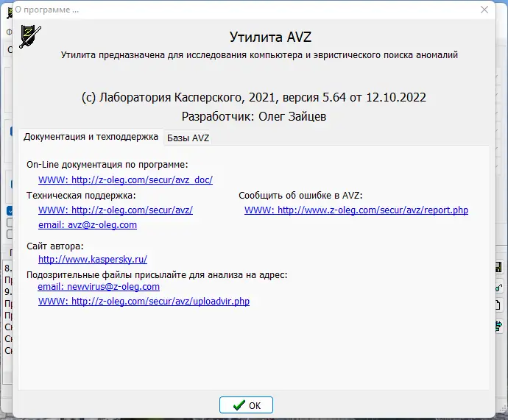Click the Утилита AVZ heading
508x420 pixels.
click(x=270, y=37)
